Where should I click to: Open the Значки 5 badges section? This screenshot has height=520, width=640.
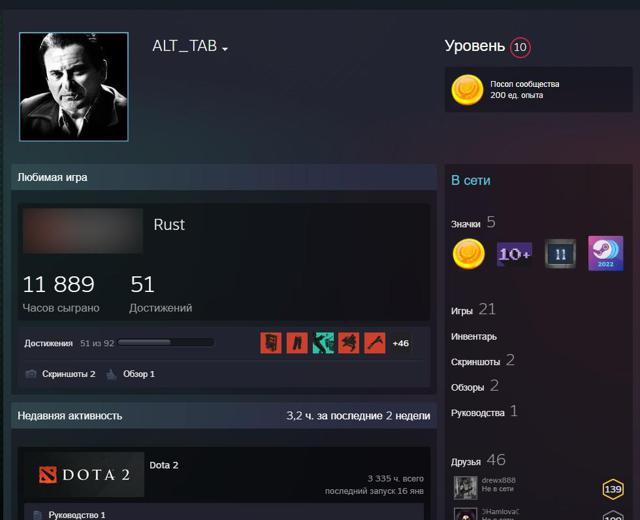(473, 223)
